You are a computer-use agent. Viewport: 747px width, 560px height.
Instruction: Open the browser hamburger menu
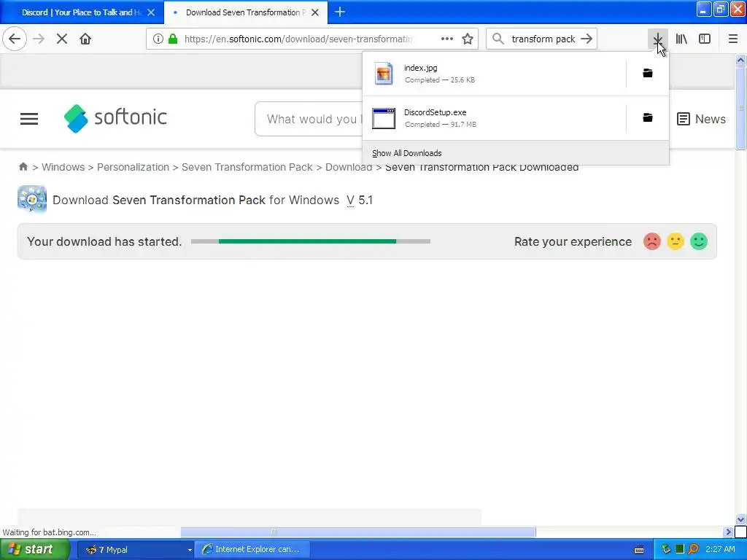click(x=733, y=39)
